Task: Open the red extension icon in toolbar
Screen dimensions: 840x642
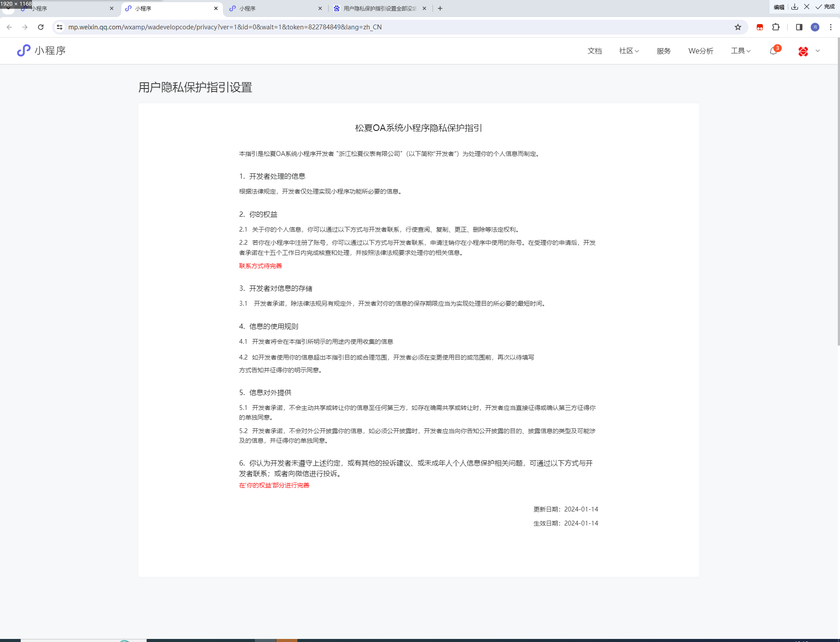Action: [760, 27]
